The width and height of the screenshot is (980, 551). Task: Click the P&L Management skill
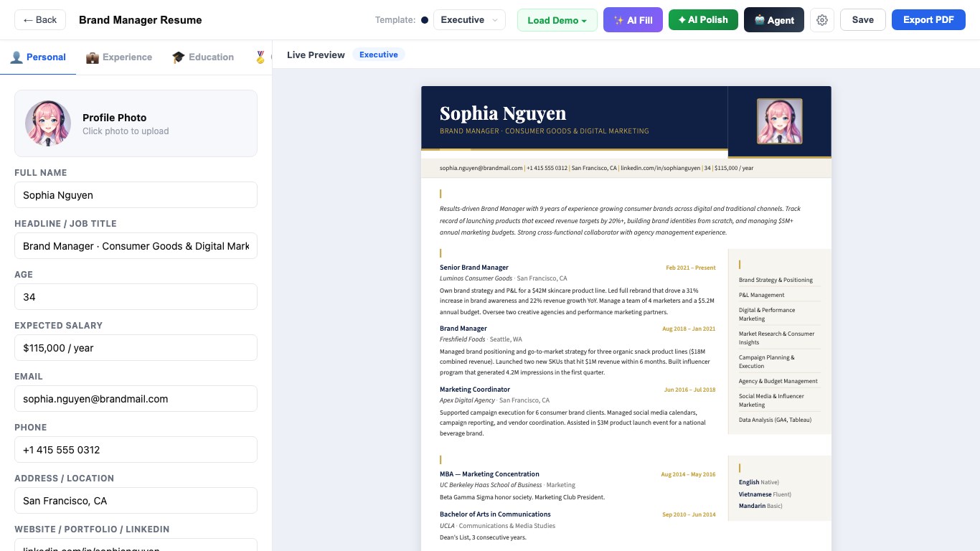click(x=762, y=295)
